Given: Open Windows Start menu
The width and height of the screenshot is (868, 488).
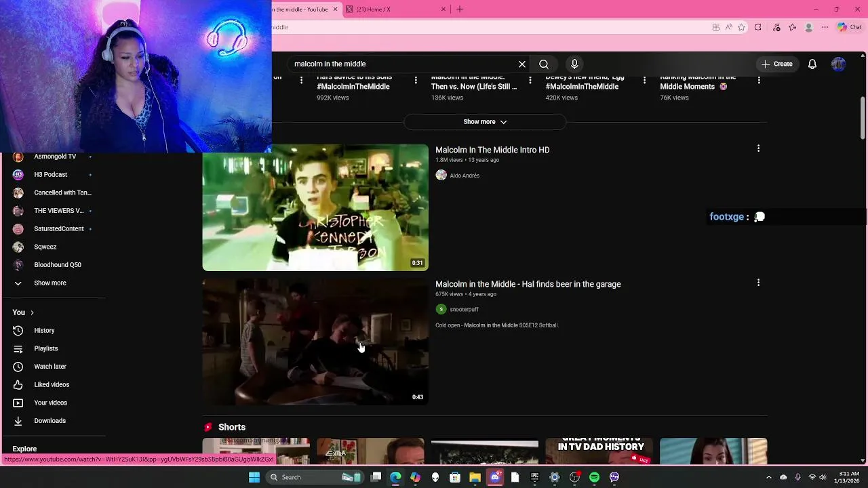Looking at the screenshot, I should pyautogui.click(x=254, y=477).
